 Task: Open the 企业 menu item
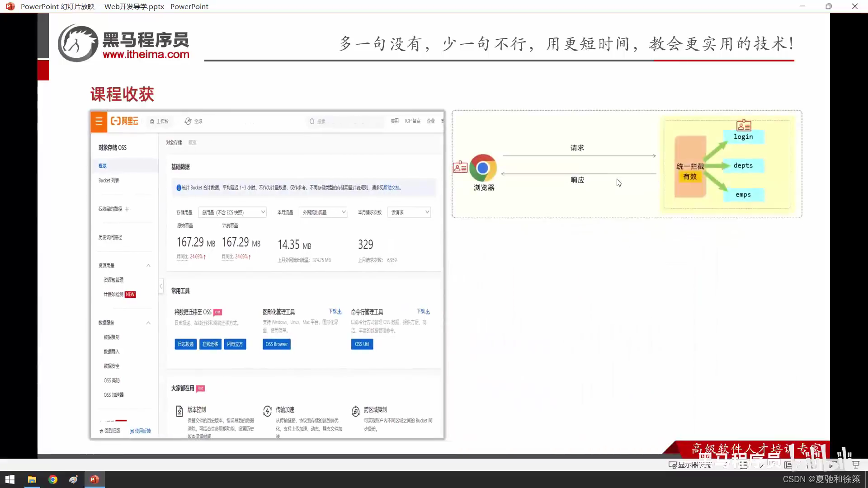point(431,121)
